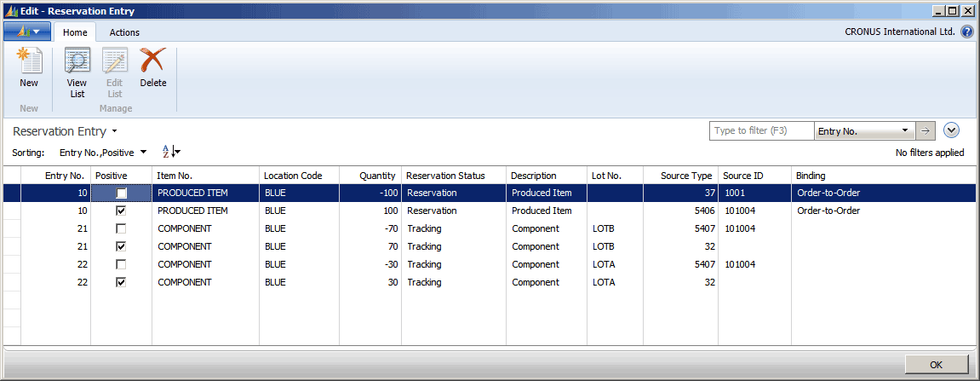Viewport: 980px width, 381px height.
Task: Click the Type to filter input box
Action: 760,131
